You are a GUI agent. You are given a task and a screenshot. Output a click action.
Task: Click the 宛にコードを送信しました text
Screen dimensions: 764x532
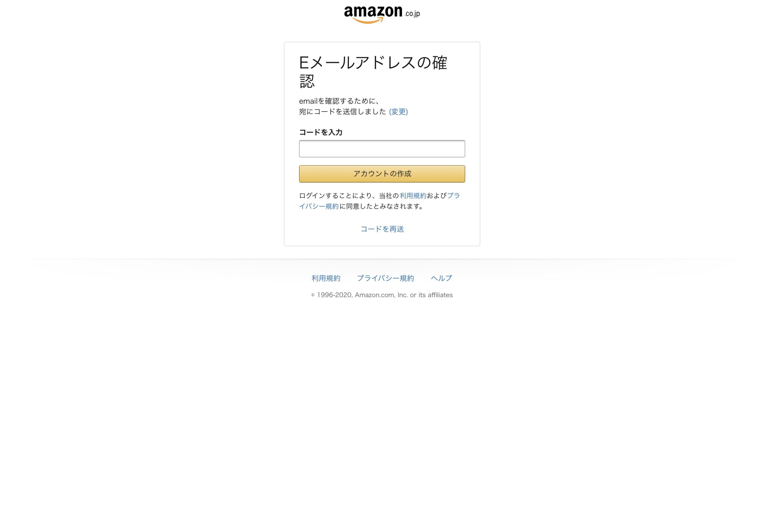click(342, 112)
